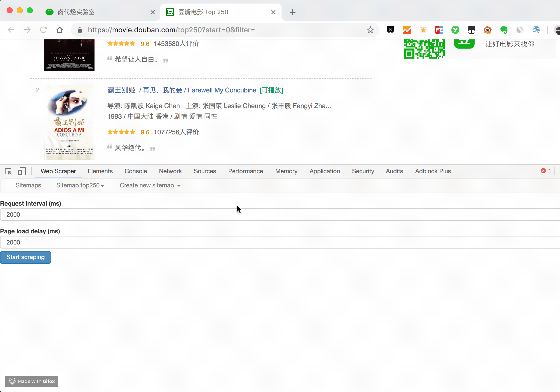This screenshot has height=392, width=560.
Task: Bookmark this page with the star icon
Action: pos(370,30)
